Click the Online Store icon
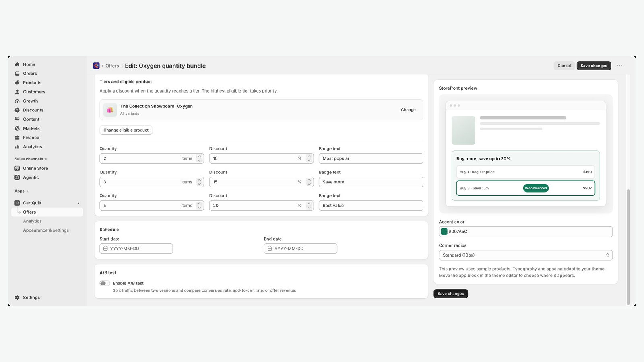644x362 pixels. point(17,168)
